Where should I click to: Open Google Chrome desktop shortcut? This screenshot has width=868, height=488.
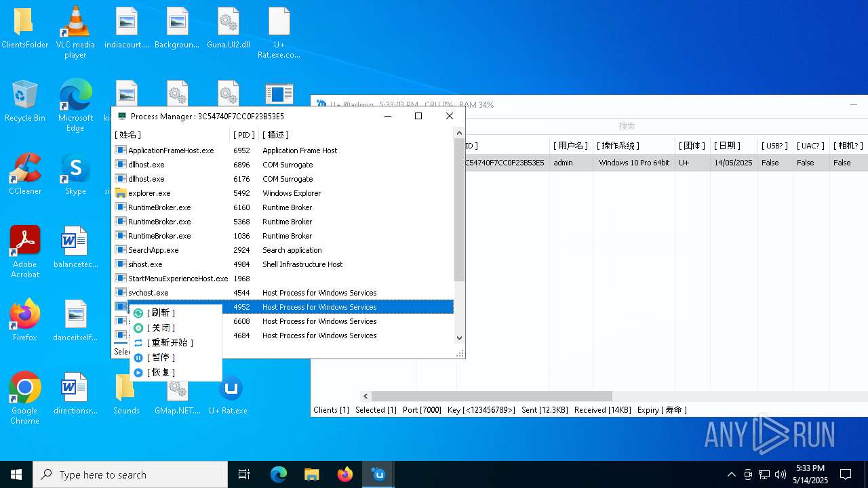point(24,399)
